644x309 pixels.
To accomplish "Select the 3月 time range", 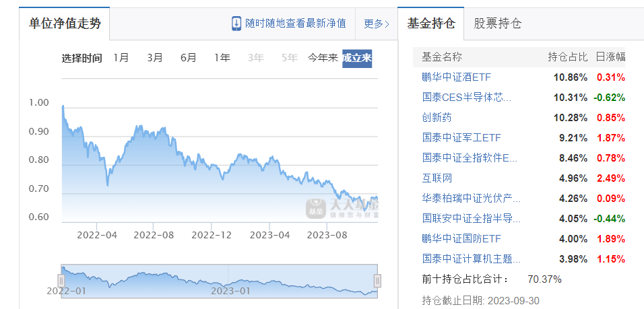I will [x=155, y=58].
